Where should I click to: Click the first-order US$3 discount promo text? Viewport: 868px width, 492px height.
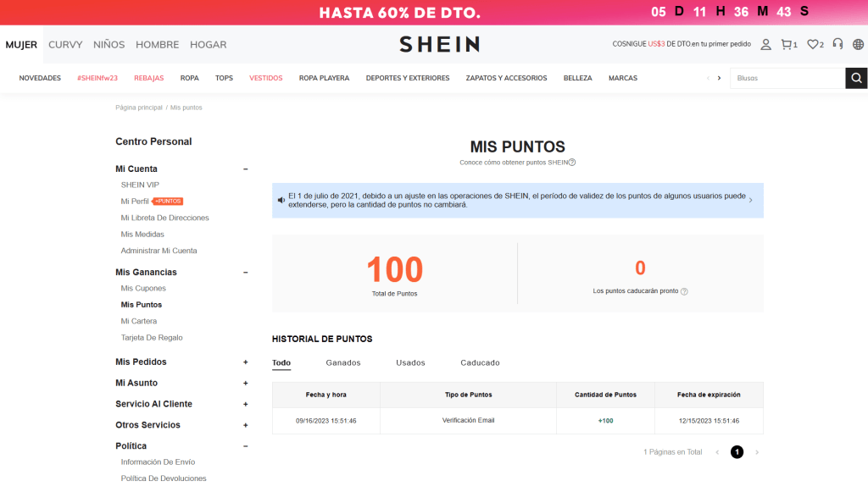coord(682,44)
